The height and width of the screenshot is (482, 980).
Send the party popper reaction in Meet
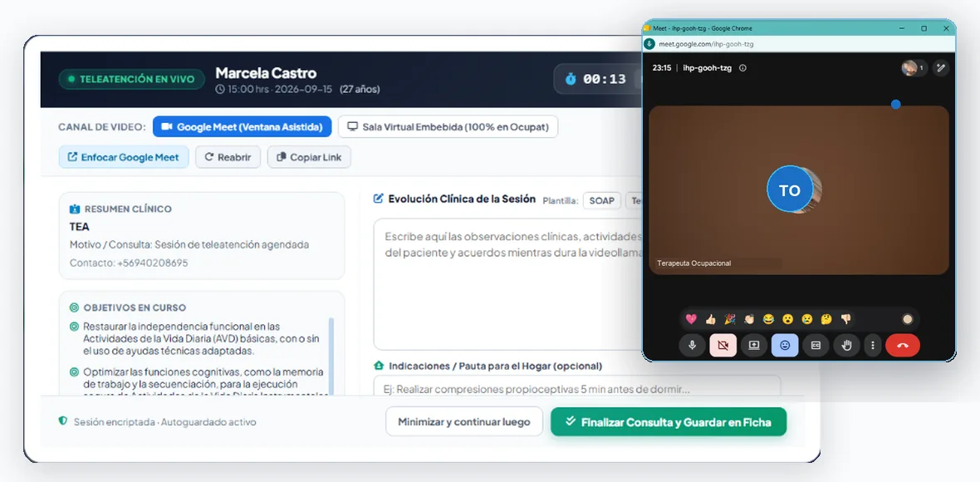(729, 319)
